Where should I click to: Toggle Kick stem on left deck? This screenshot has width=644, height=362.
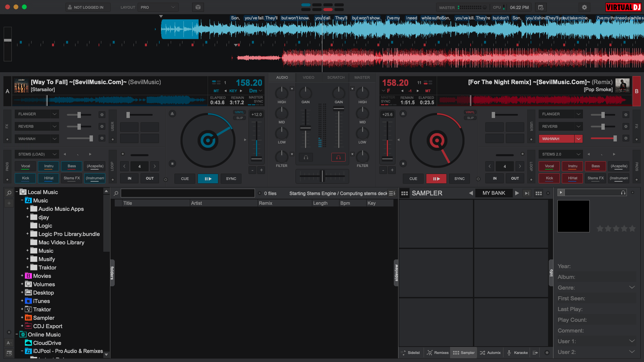[x=25, y=178]
